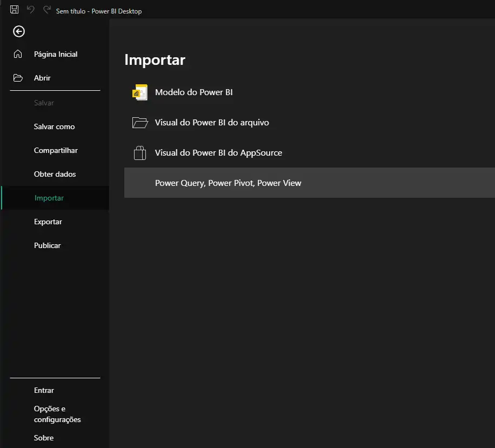Click folder icon for Visual do arquivo
The width and height of the screenshot is (495, 448).
coord(140,123)
